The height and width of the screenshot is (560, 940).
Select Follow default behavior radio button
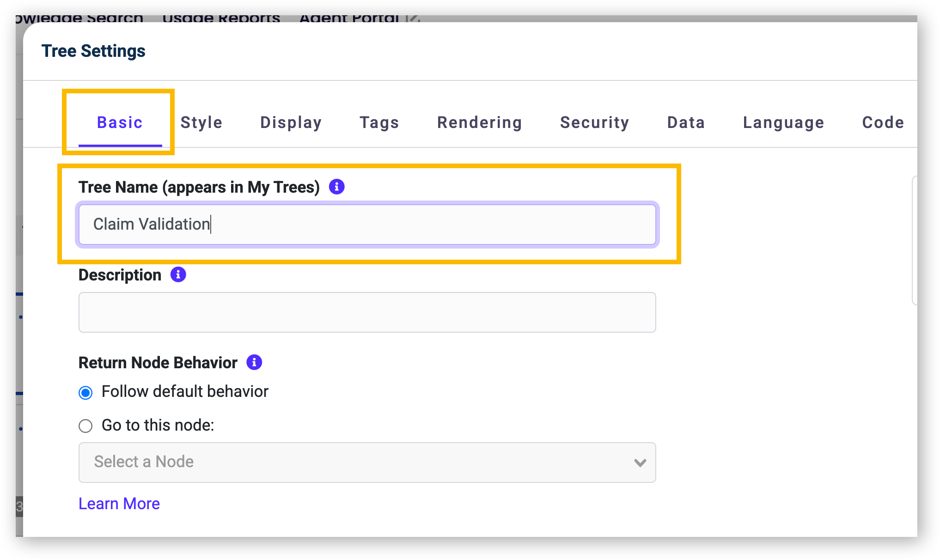tap(85, 393)
